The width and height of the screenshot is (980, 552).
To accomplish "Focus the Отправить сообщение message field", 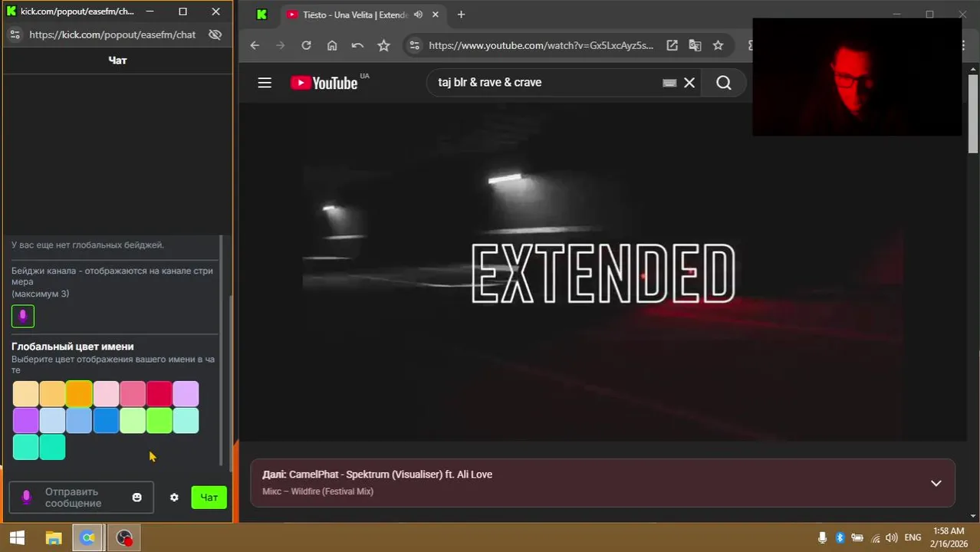I will tap(81, 498).
